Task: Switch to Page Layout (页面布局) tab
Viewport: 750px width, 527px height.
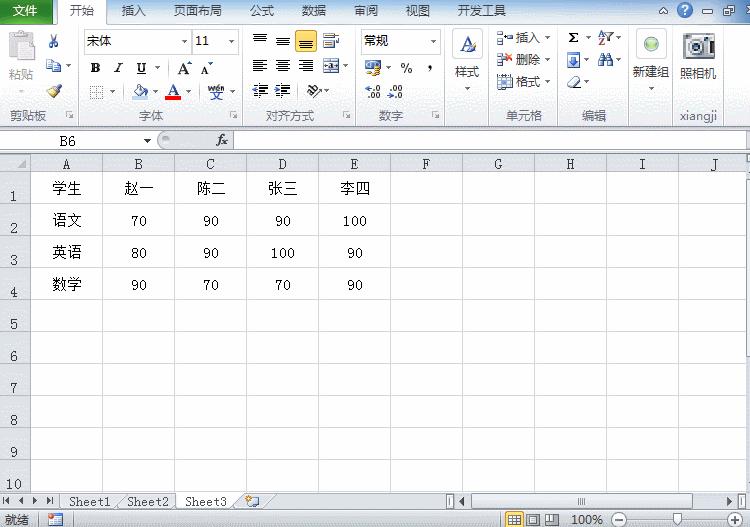Action: tap(197, 11)
